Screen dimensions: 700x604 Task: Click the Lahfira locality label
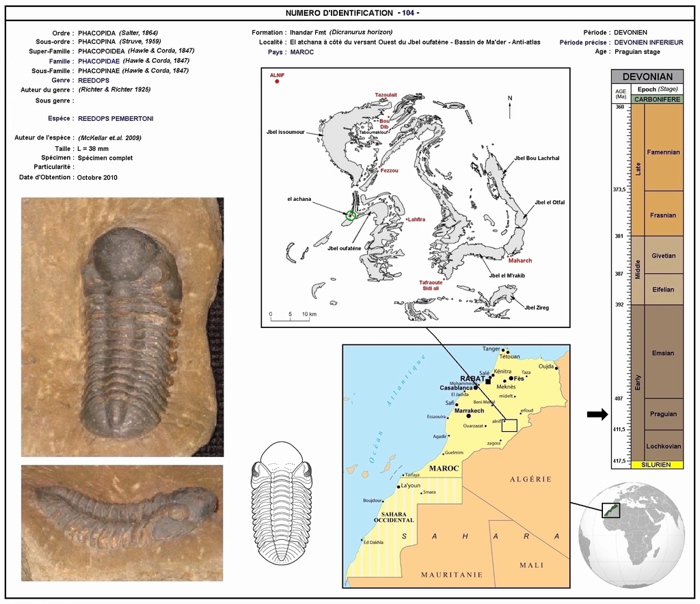point(416,219)
